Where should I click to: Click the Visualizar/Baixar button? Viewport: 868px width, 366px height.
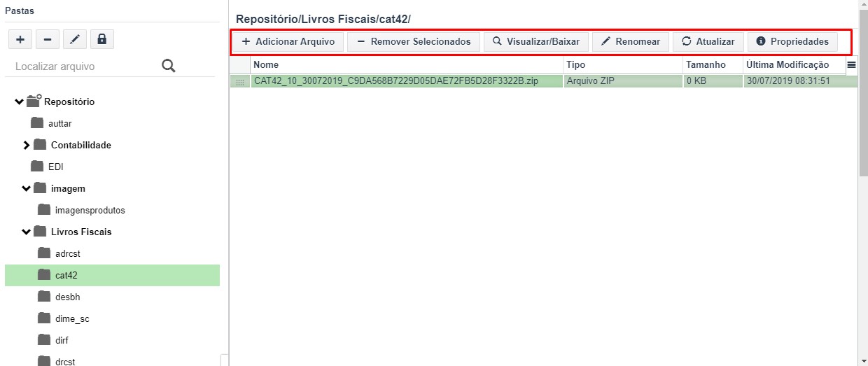(x=536, y=41)
